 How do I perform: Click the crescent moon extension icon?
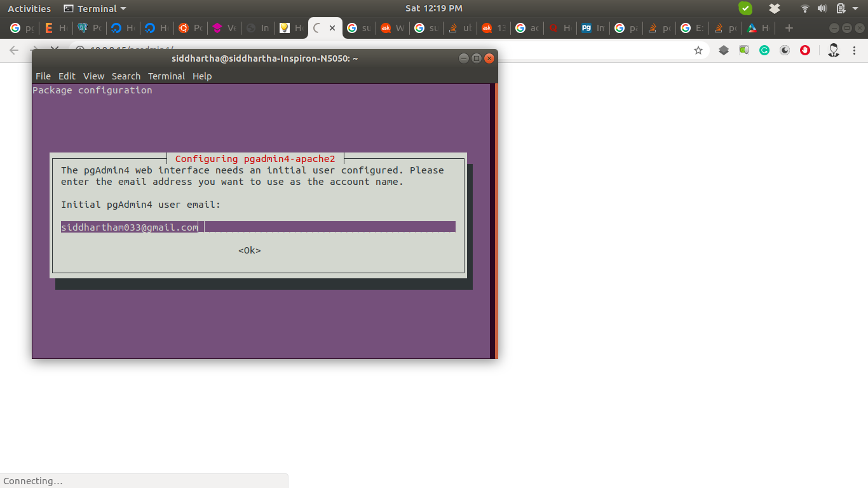coord(785,50)
